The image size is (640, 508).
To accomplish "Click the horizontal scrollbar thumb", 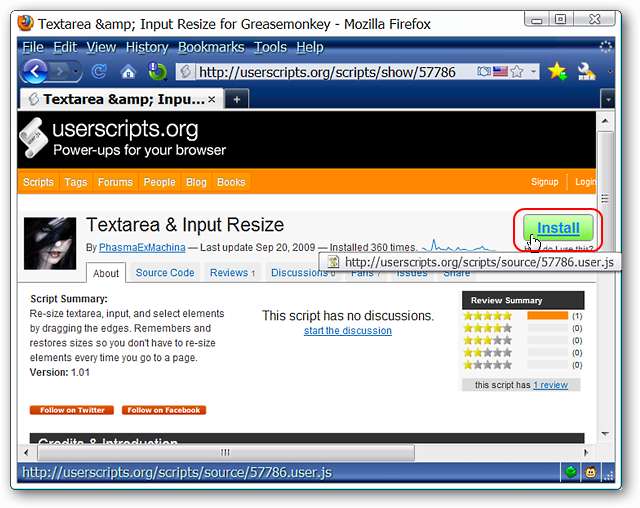I will coord(226,452).
